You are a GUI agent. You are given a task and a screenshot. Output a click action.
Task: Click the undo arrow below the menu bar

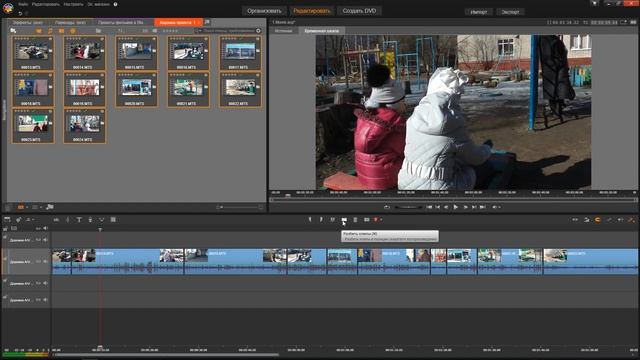point(20,13)
